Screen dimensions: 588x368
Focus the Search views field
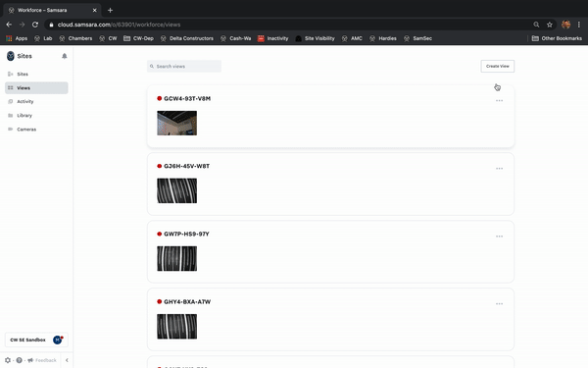point(184,66)
